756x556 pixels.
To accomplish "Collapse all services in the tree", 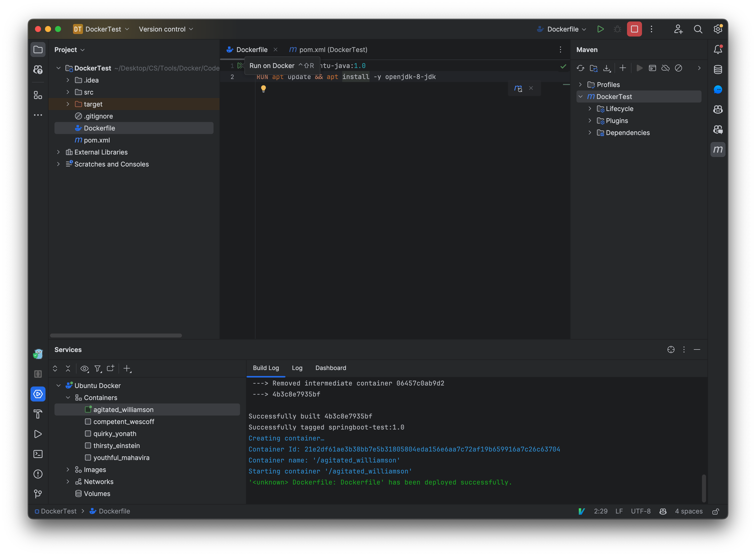I will (x=68, y=369).
